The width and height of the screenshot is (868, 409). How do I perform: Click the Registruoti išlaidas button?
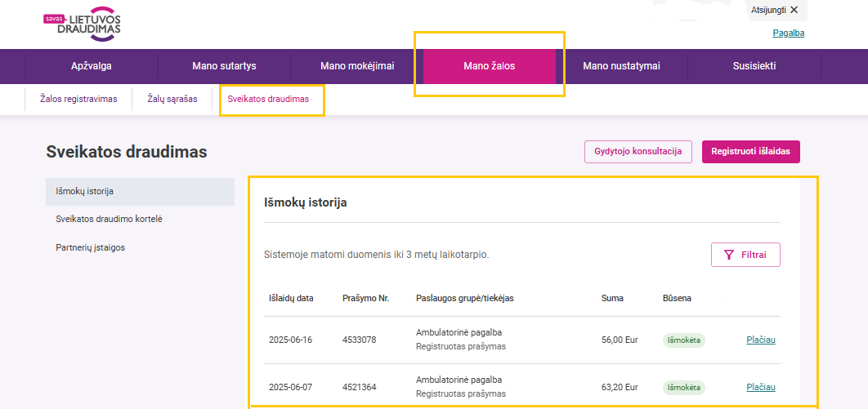coord(750,152)
